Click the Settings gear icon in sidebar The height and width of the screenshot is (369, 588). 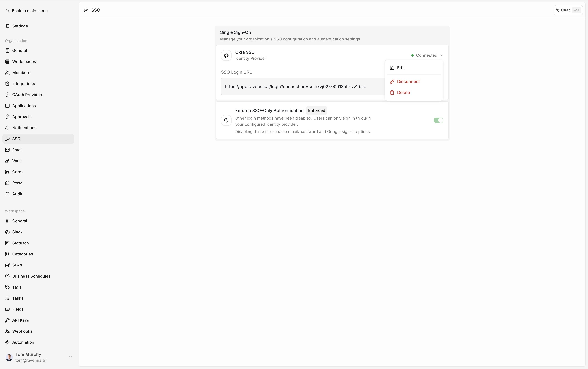[x=7, y=26]
